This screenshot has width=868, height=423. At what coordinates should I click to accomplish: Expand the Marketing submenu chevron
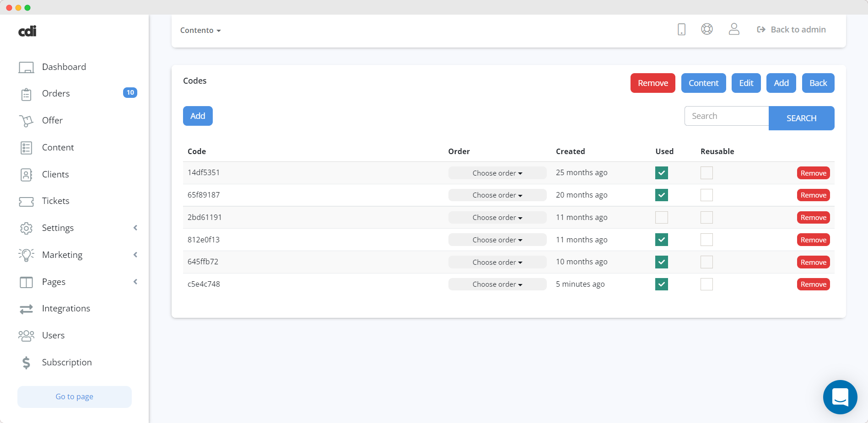135,255
